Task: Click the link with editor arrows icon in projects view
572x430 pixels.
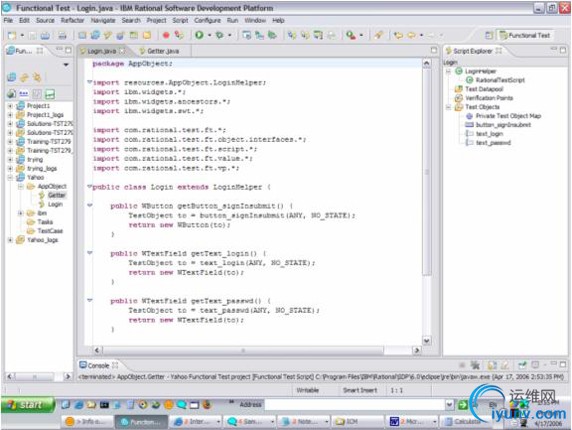Action: [x=24, y=77]
